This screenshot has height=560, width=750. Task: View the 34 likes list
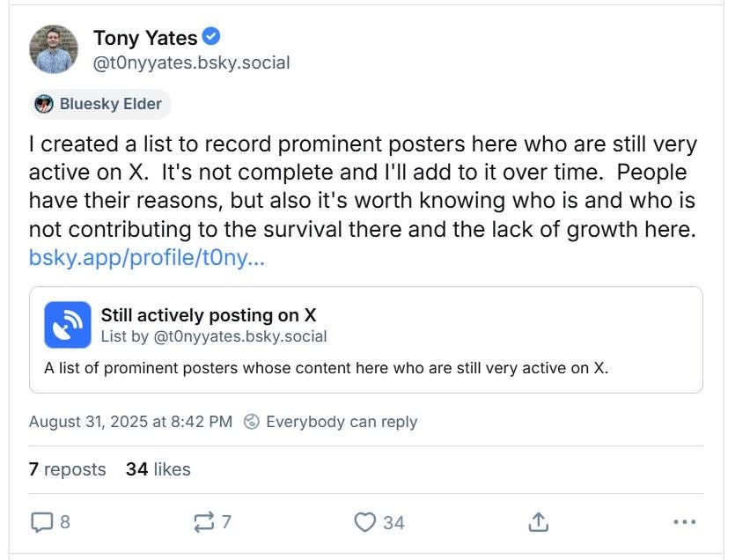click(x=158, y=469)
